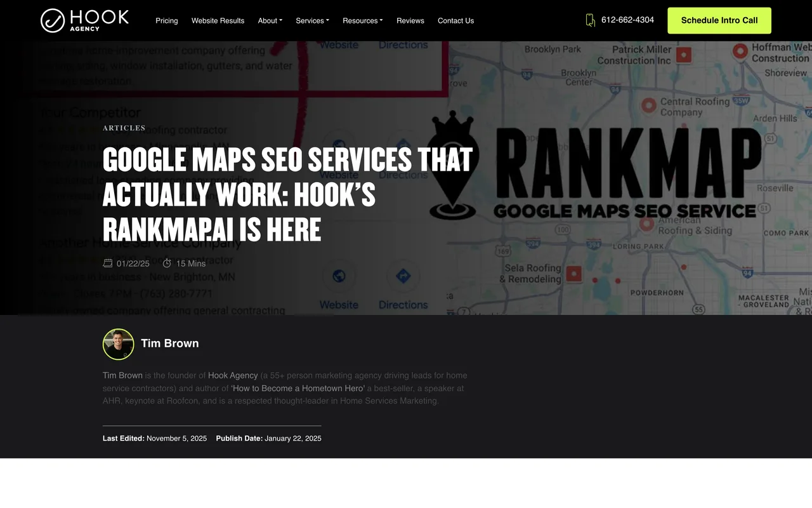The width and height of the screenshot is (812, 508).
Task: Click the Tim Brown link in bio text
Action: coord(122,375)
